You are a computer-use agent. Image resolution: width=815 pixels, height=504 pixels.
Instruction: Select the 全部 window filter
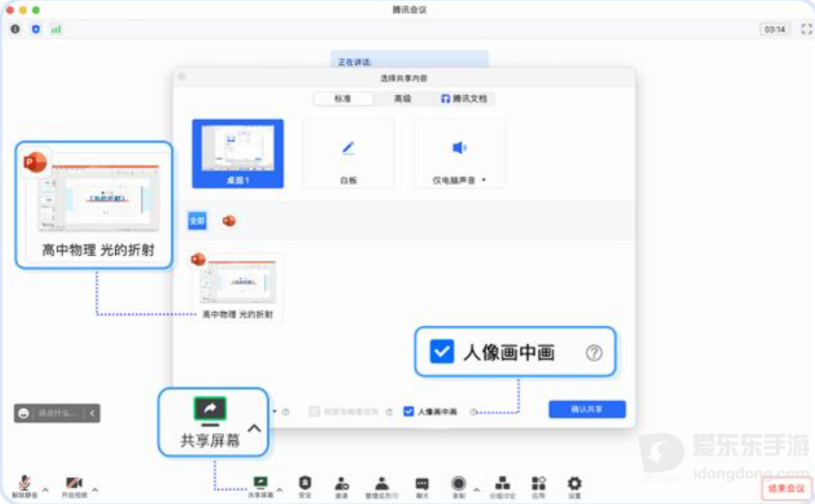click(197, 220)
